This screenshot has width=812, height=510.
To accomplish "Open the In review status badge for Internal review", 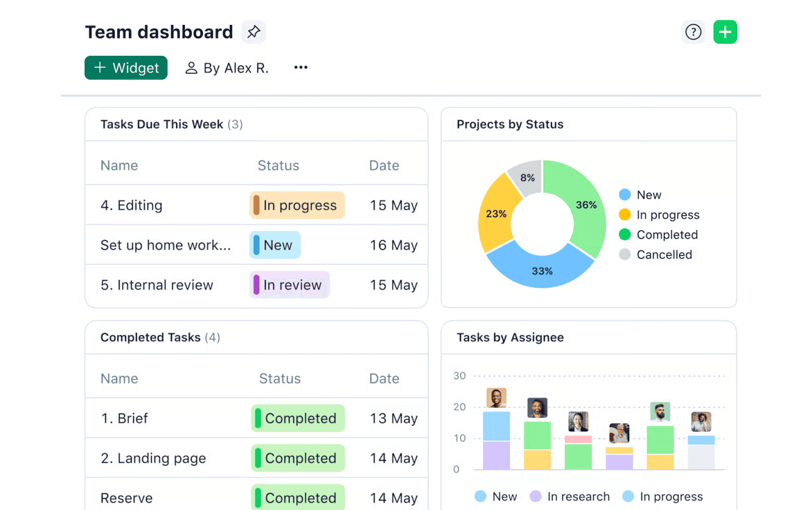I will pos(289,285).
